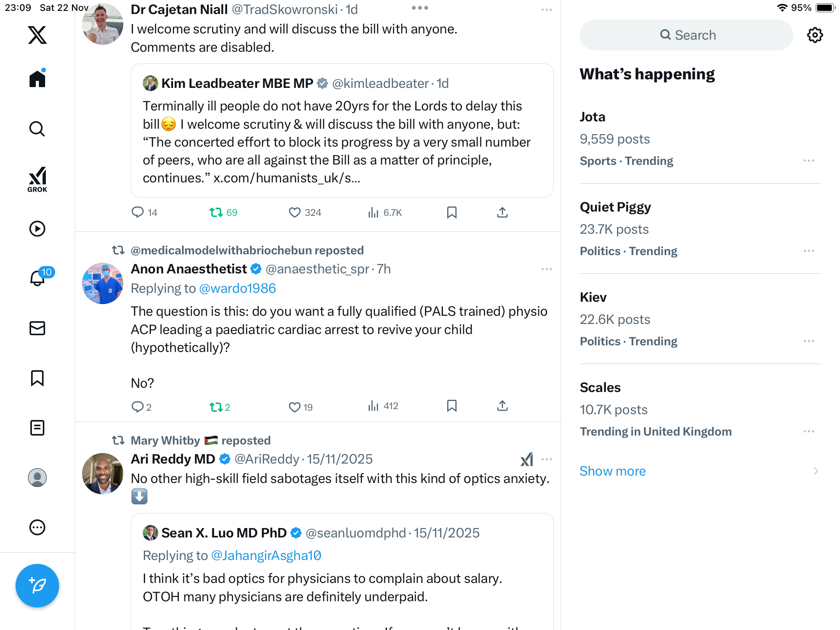Click the Search input field
Screen dimensions: 840x630
tap(686, 35)
